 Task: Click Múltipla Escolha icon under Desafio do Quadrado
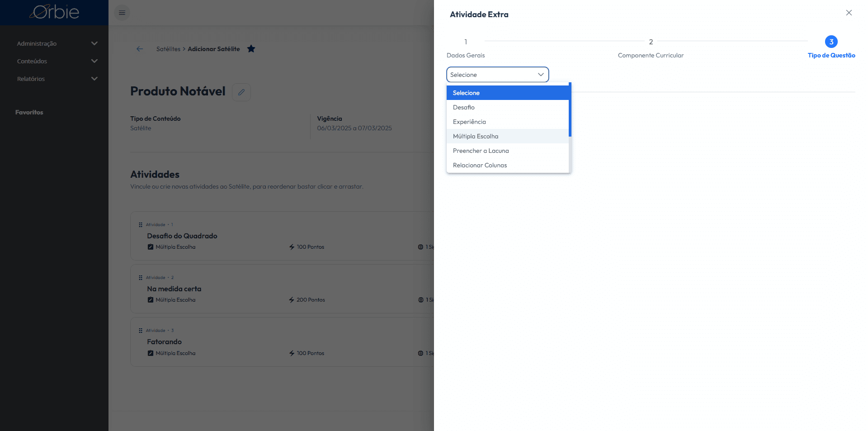(x=151, y=247)
